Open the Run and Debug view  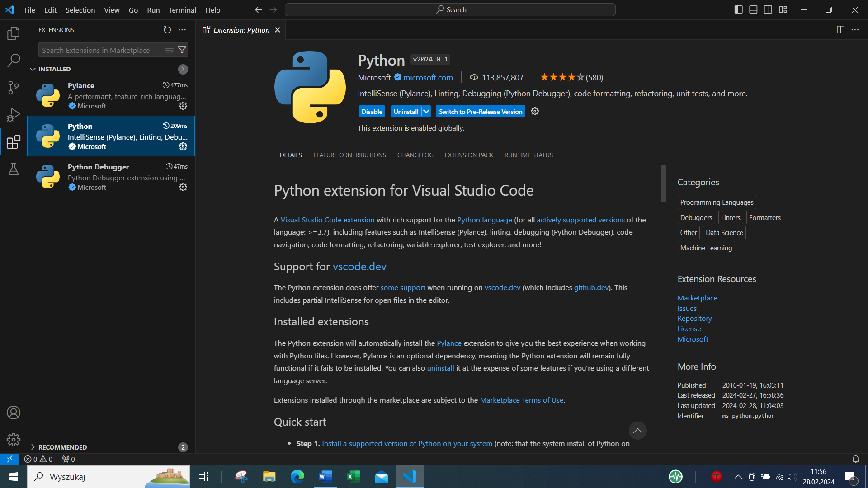14,115
